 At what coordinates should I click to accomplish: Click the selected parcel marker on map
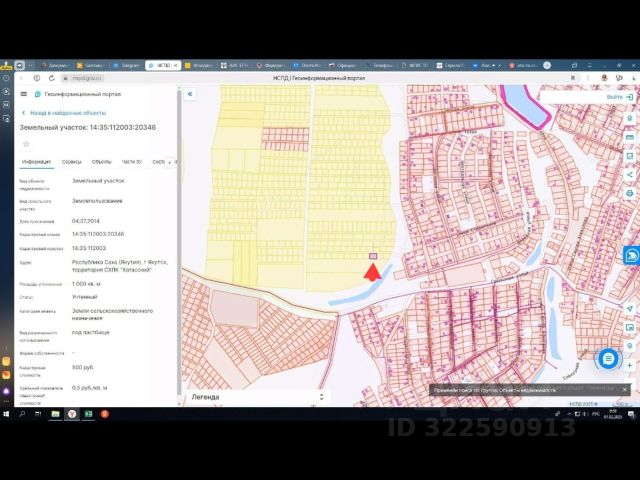pyautogui.click(x=373, y=256)
